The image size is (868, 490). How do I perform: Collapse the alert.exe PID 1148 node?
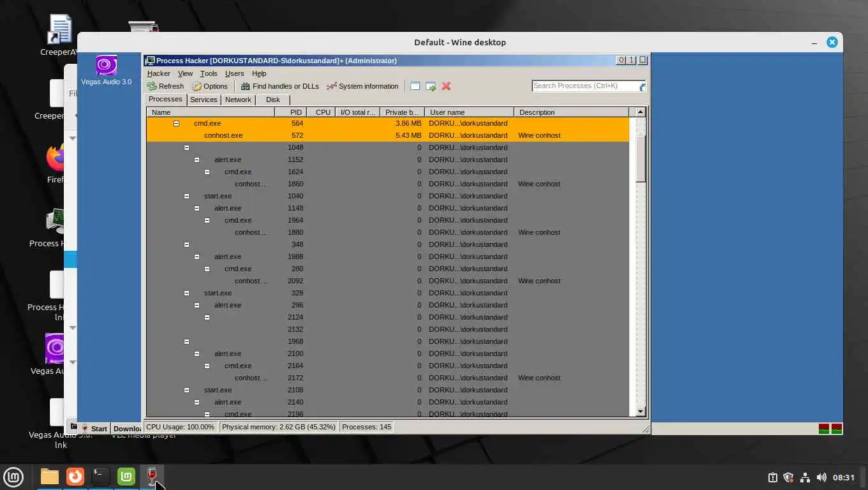(x=197, y=208)
